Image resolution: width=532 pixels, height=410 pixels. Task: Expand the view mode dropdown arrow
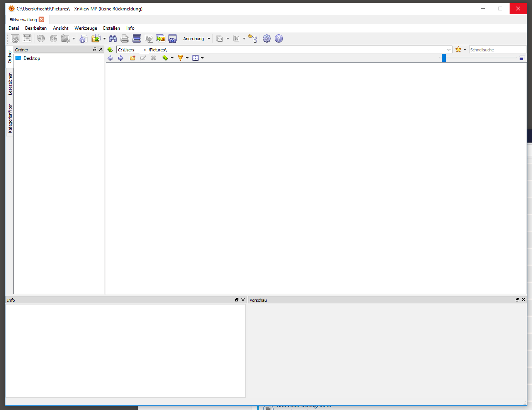pos(202,58)
